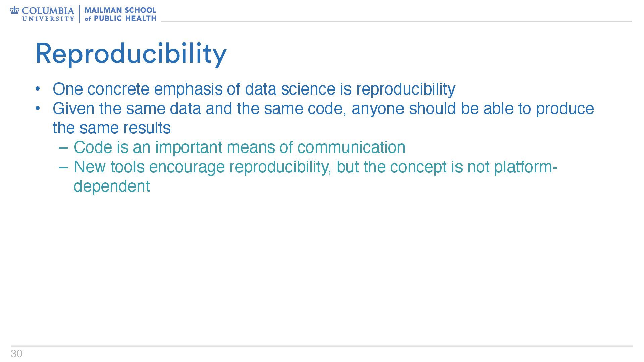Click the Columbia University crown logo

tap(14, 11)
